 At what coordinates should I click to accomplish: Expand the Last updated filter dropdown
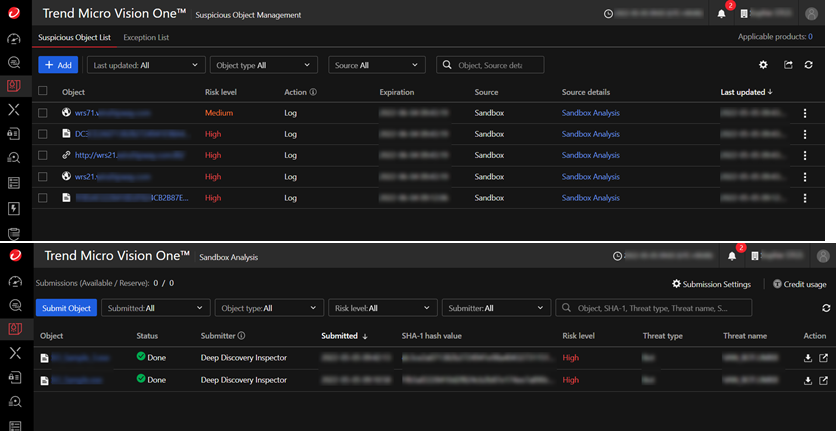click(144, 65)
